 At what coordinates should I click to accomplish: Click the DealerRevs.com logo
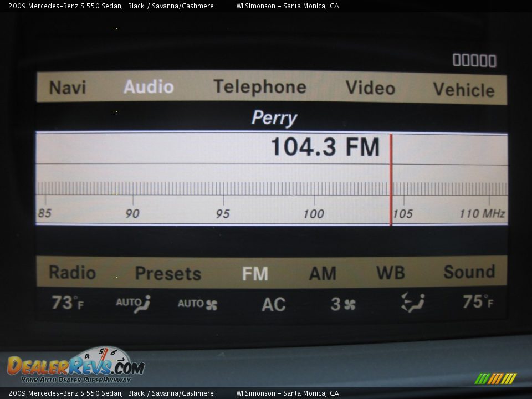(x=76, y=365)
